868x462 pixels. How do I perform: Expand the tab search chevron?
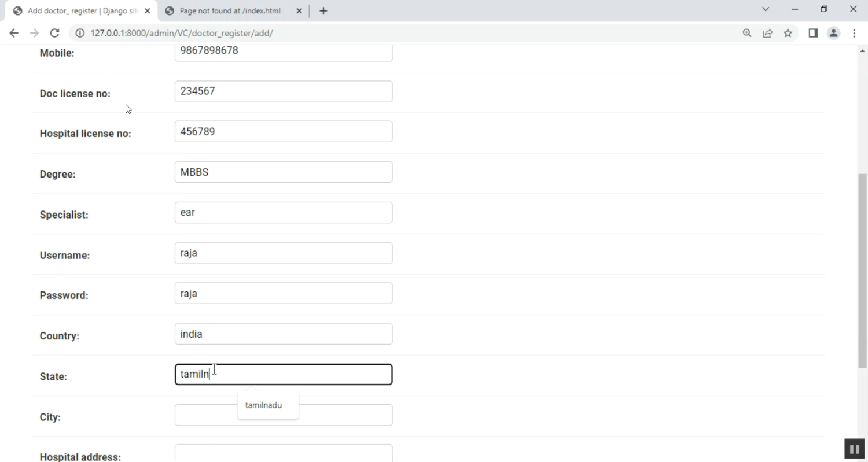[x=766, y=9]
